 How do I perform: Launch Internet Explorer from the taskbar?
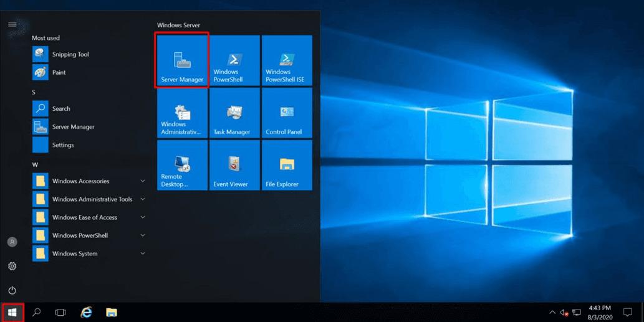(x=86, y=313)
